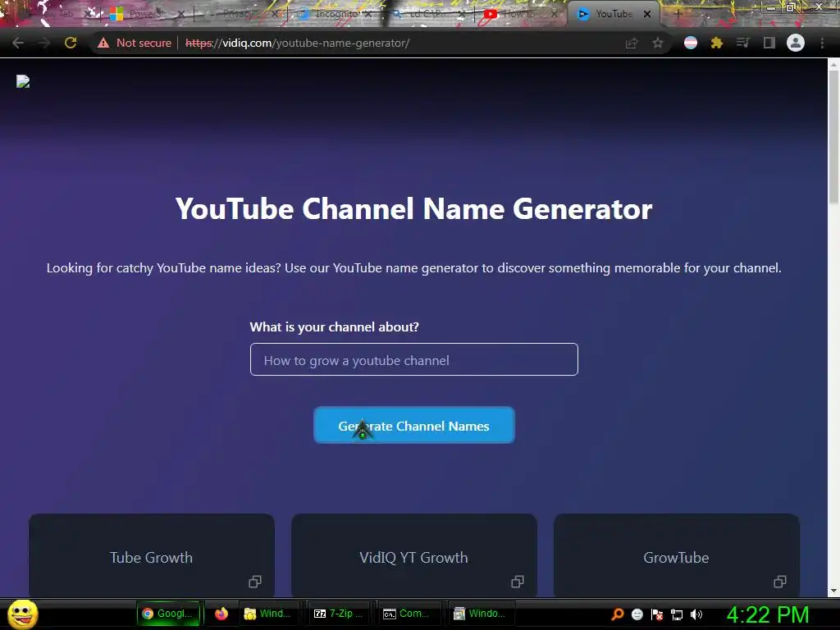840x630 pixels.
Task: Click the YouTube Channel Name Generator heading
Action: (413, 208)
